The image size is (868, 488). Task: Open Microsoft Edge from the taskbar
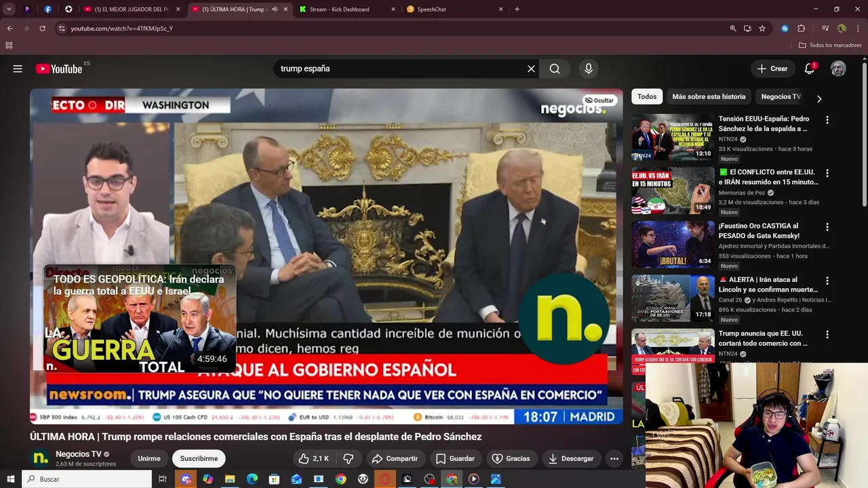tap(252, 479)
